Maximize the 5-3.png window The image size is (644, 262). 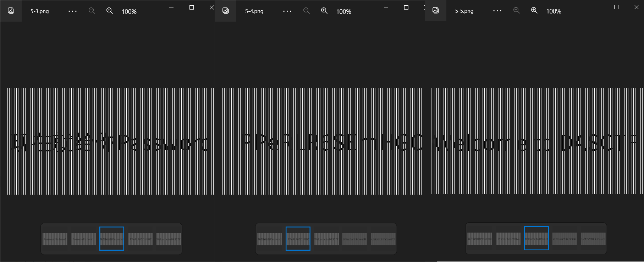(x=192, y=7)
